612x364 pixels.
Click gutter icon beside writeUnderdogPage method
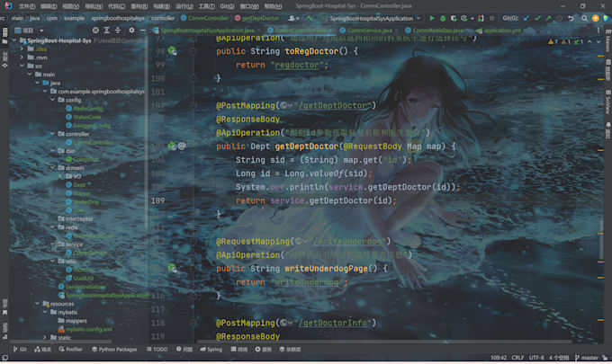(172, 268)
